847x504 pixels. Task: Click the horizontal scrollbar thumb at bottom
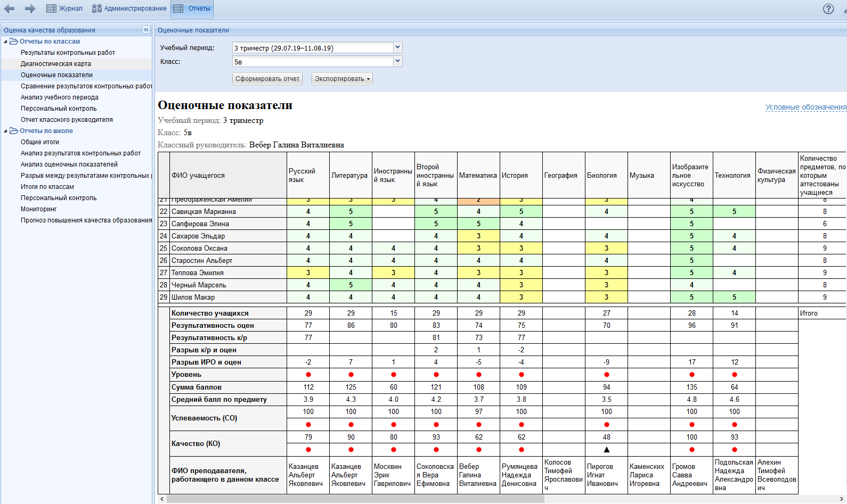[x=355, y=499]
